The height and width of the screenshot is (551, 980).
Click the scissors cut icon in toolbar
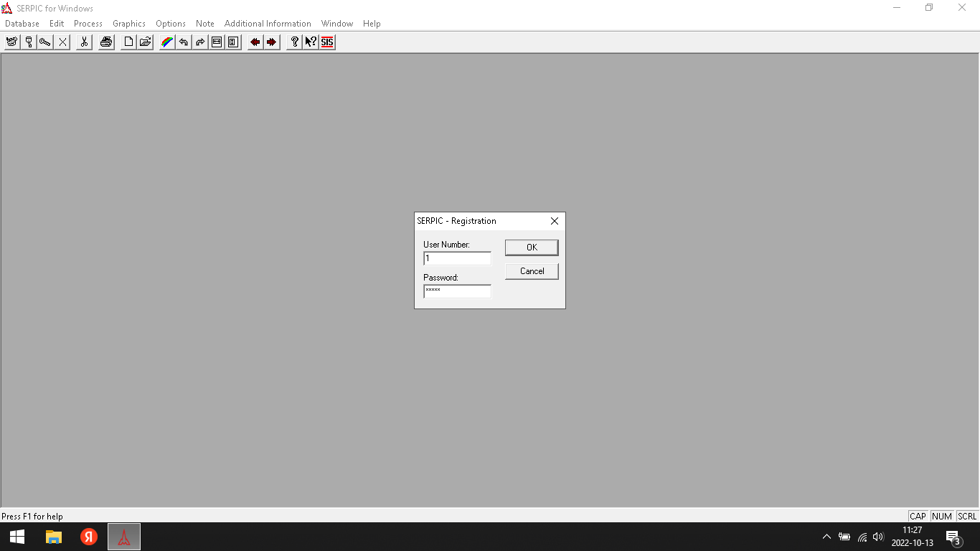click(x=84, y=42)
